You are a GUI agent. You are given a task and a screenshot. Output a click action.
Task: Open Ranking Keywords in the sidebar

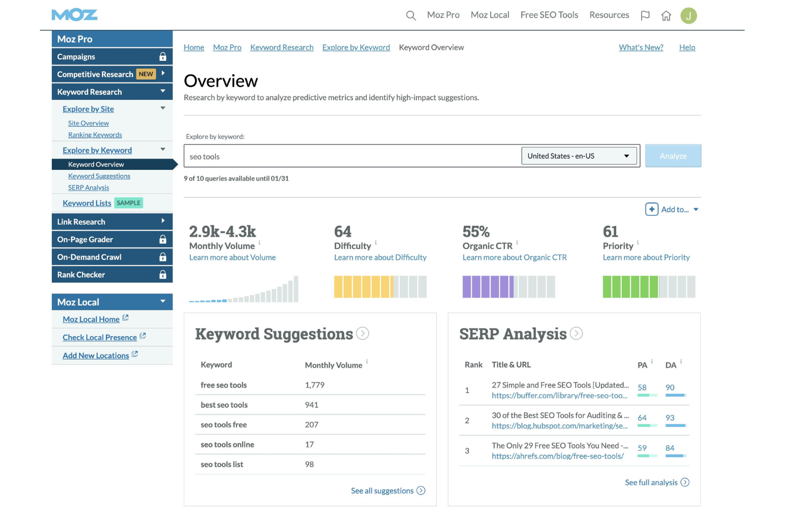(x=95, y=135)
